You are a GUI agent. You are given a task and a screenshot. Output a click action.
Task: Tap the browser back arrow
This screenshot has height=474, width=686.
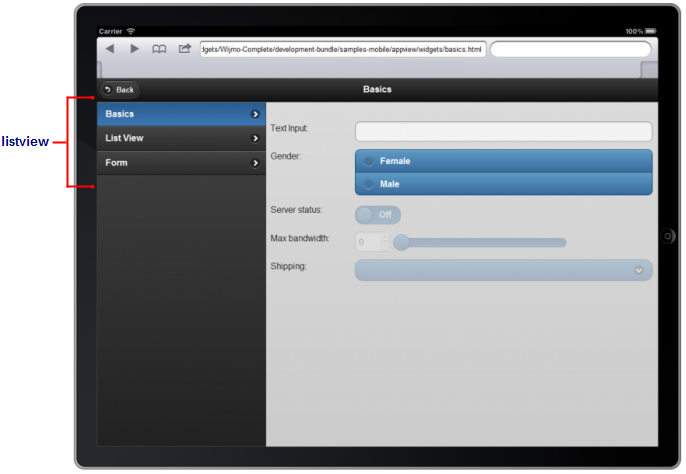(x=110, y=49)
